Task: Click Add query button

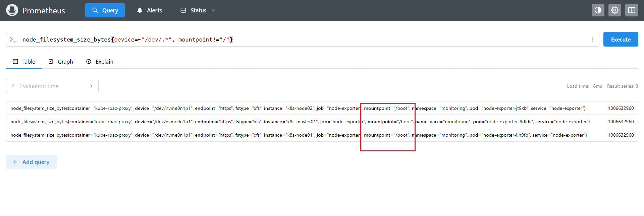Action: (32, 162)
